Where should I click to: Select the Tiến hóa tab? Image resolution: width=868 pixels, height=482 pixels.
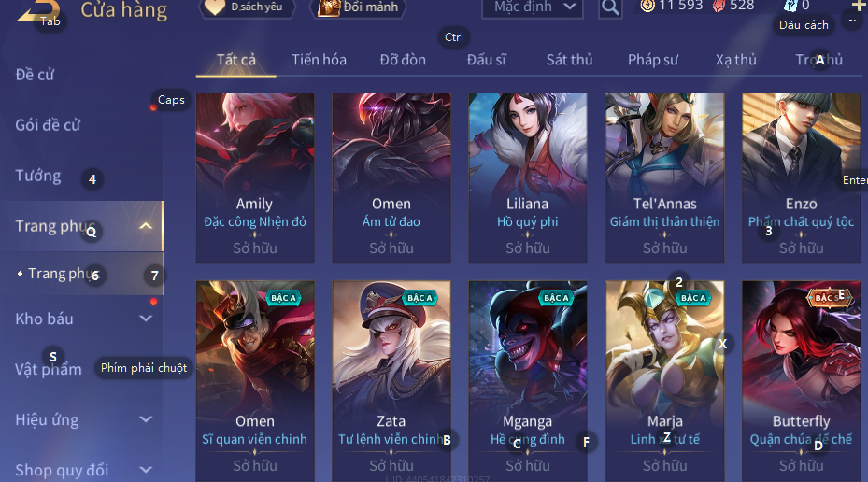tap(319, 60)
